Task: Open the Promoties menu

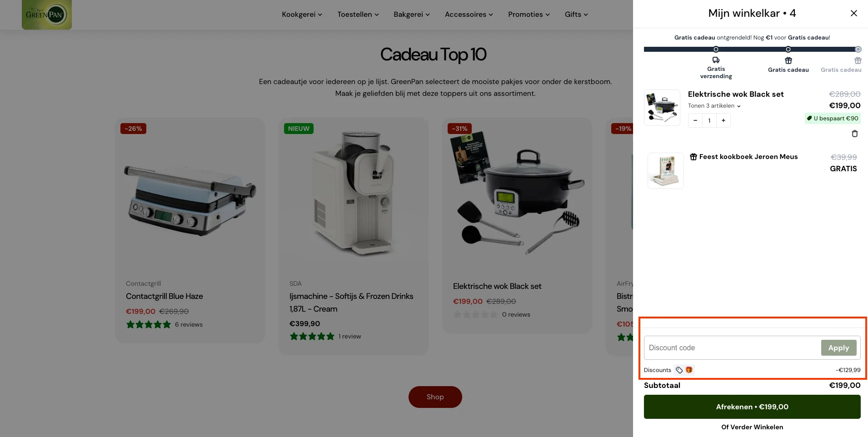Action: click(x=529, y=15)
